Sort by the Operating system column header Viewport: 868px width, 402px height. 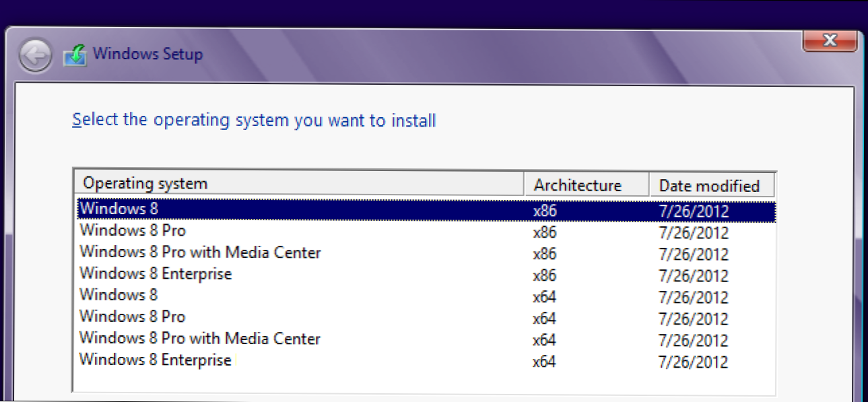click(145, 184)
